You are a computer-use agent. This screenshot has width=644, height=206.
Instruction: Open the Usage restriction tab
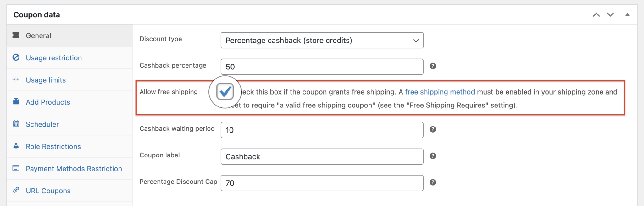(54, 58)
